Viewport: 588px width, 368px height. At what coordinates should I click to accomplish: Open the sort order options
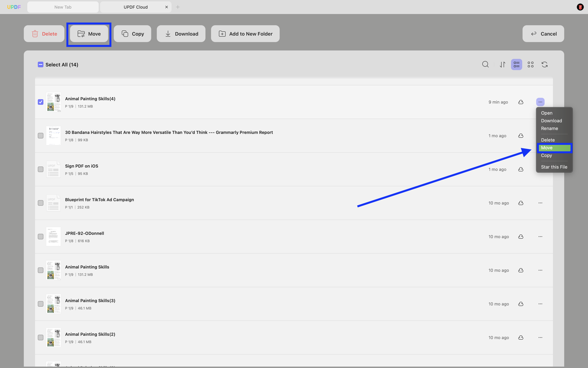[502, 64]
